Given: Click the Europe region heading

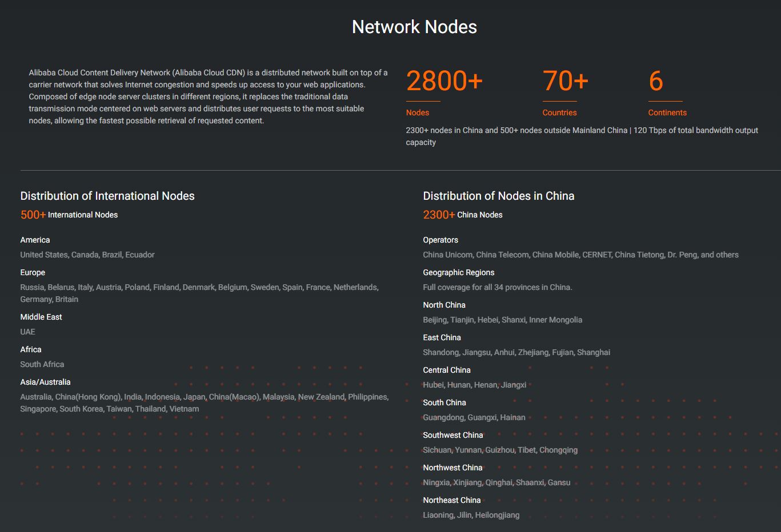Looking at the screenshot, I should [x=33, y=272].
